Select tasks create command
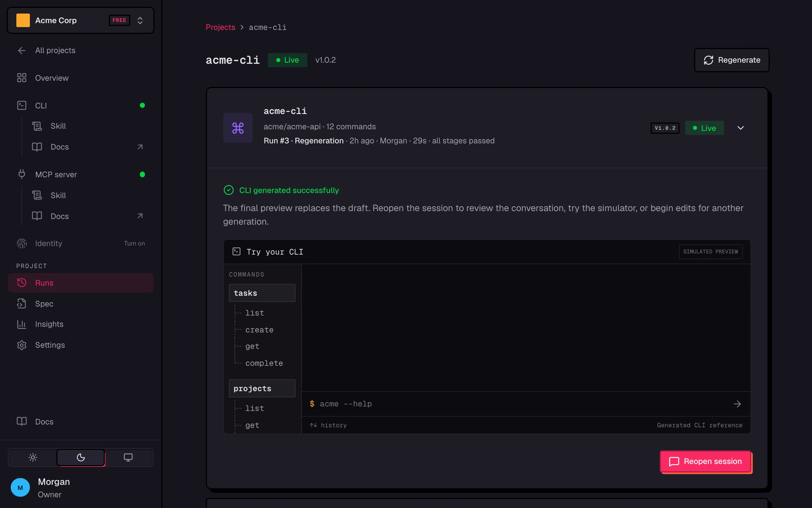The image size is (812, 508). tap(259, 330)
